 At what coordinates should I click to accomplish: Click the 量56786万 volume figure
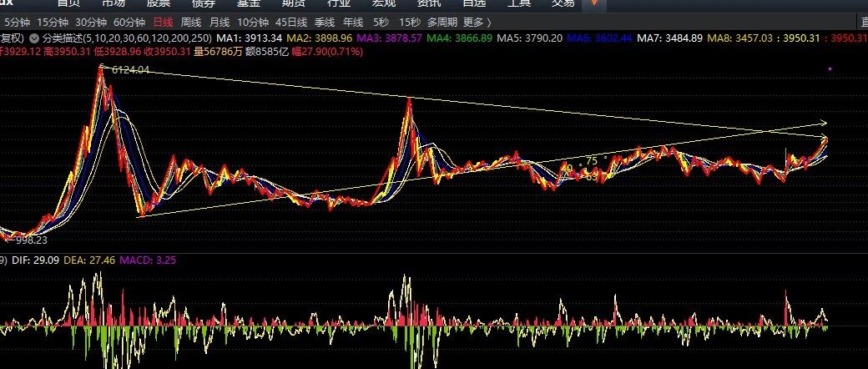pos(219,52)
